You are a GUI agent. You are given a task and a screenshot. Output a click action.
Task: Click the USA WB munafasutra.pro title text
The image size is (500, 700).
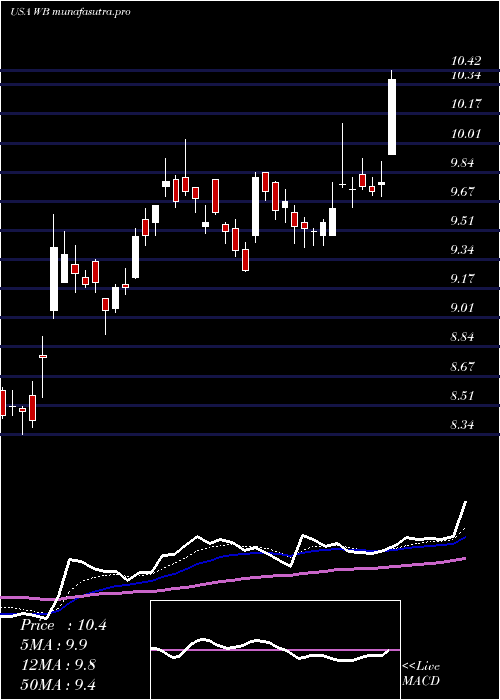click(x=70, y=12)
